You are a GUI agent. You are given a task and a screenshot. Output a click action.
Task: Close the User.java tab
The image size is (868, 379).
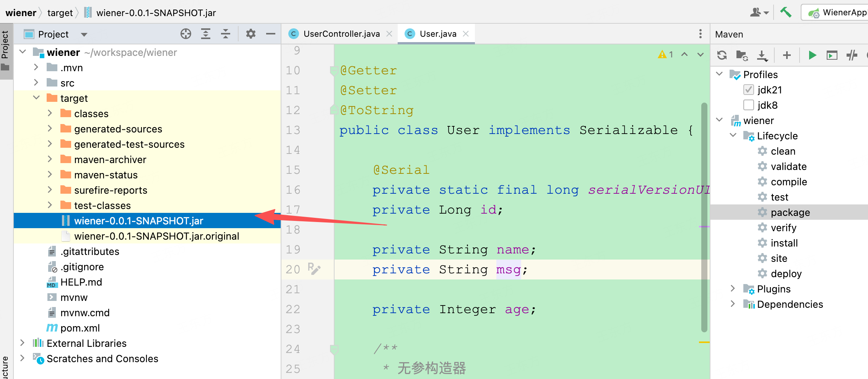(466, 34)
